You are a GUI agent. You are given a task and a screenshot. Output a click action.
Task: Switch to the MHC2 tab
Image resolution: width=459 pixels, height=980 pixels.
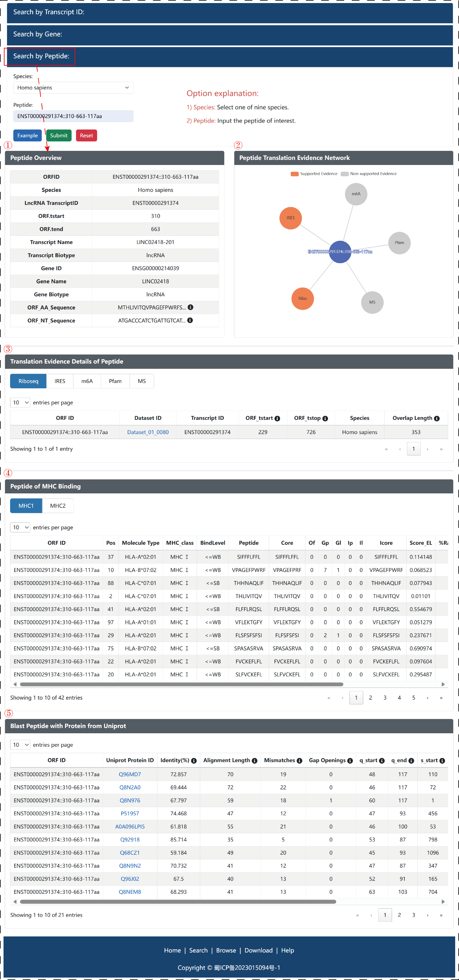click(x=58, y=506)
